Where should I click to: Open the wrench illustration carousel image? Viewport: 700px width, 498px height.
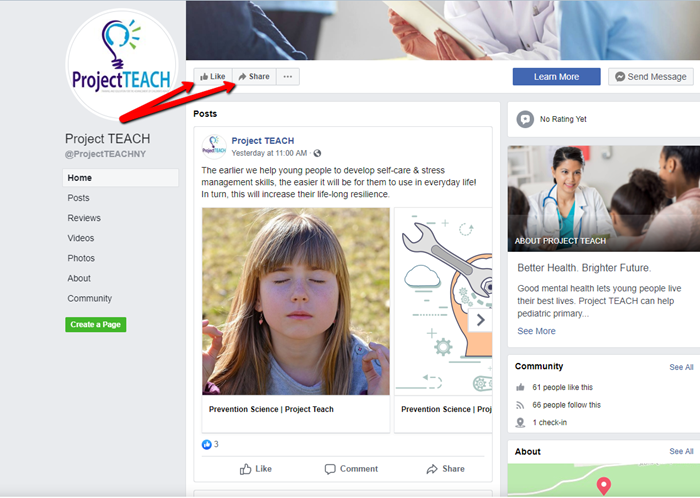pyautogui.click(x=443, y=301)
